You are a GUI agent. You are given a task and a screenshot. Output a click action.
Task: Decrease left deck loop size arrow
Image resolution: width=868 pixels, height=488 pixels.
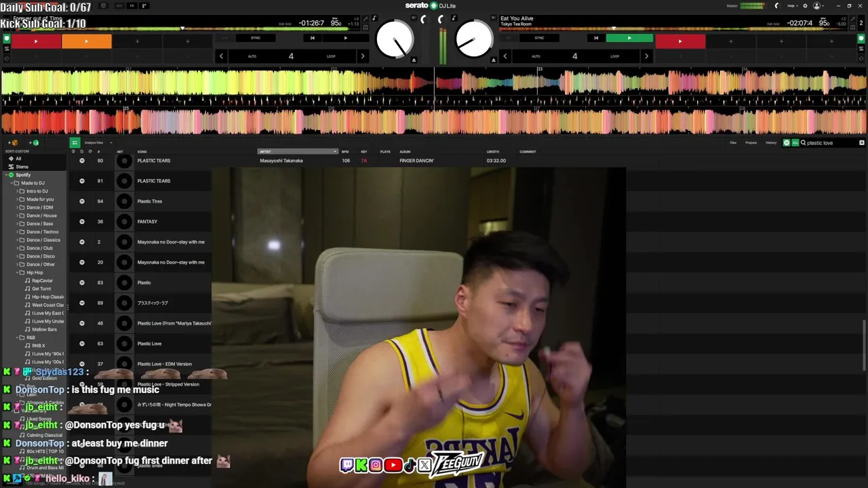[x=221, y=56]
